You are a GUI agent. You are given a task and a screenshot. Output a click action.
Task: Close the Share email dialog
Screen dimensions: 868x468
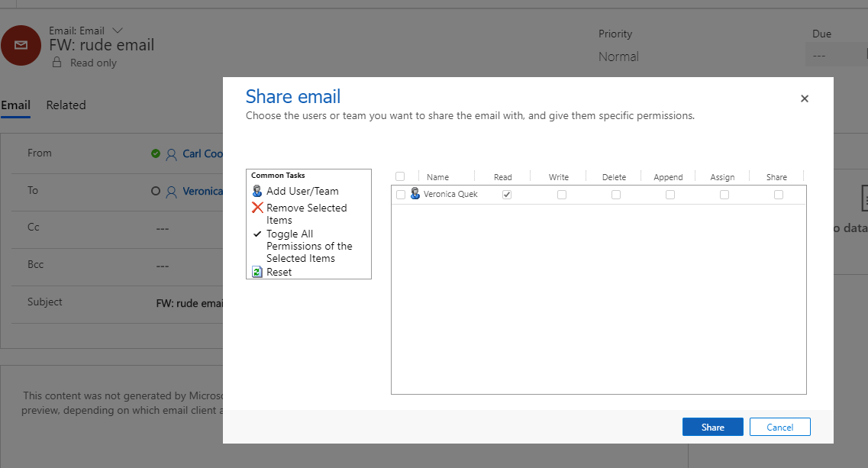[x=805, y=98]
